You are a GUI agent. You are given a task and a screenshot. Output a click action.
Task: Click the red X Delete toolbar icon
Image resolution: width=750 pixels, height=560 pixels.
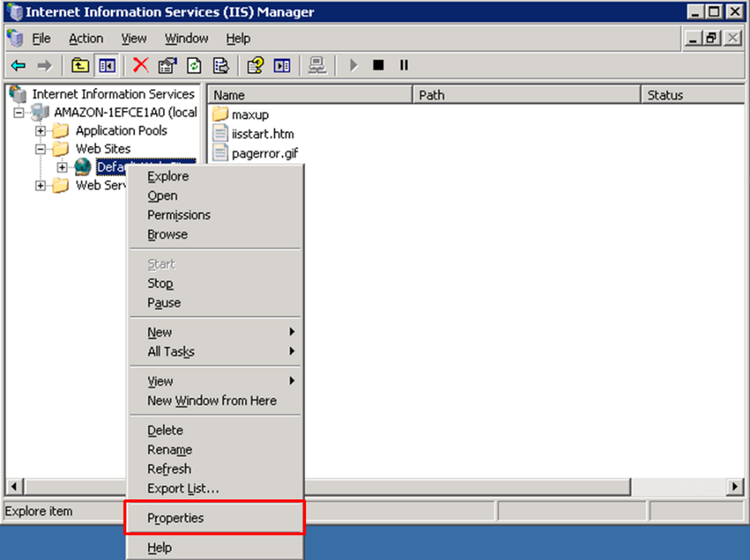[141, 65]
